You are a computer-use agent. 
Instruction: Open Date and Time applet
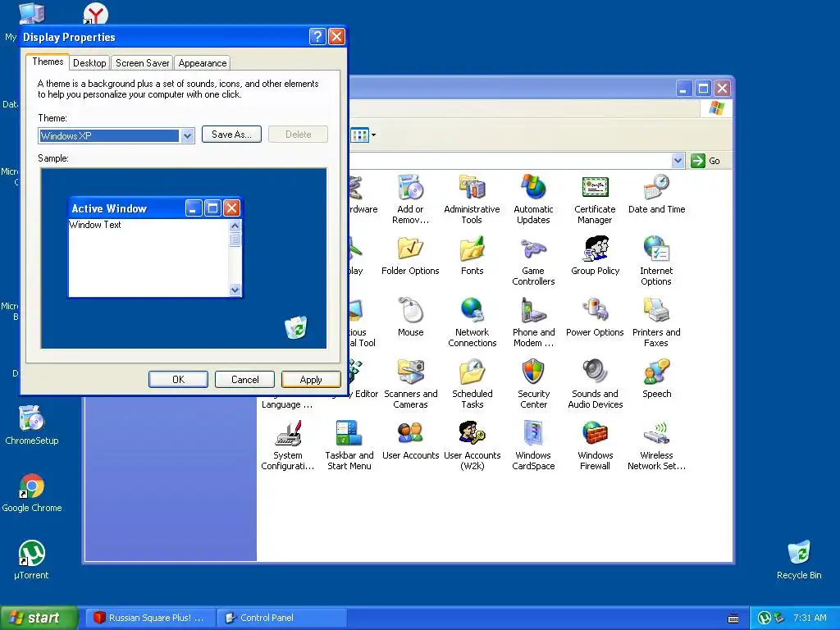coord(656,188)
